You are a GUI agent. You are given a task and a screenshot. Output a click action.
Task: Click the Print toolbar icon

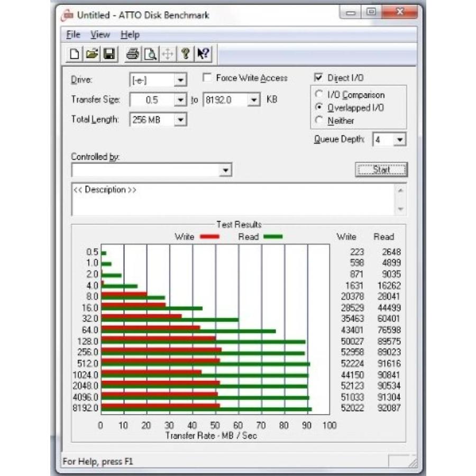133,54
